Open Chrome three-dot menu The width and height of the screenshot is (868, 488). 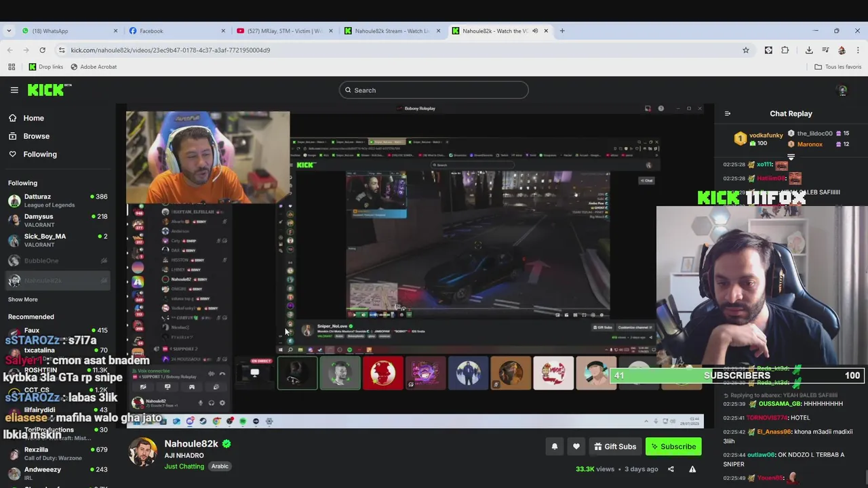coord(858,50)
